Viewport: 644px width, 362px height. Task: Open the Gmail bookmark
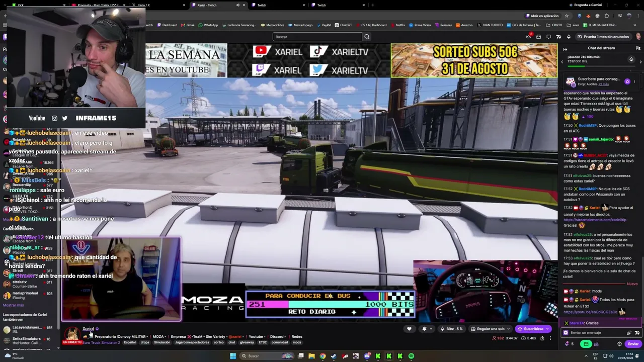(x=188, y=25)
